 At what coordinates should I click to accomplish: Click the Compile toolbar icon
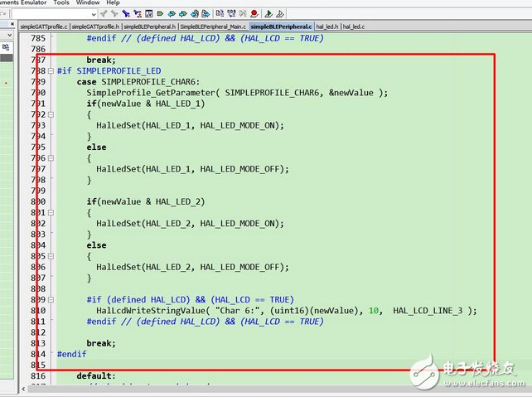click(220, 14)
